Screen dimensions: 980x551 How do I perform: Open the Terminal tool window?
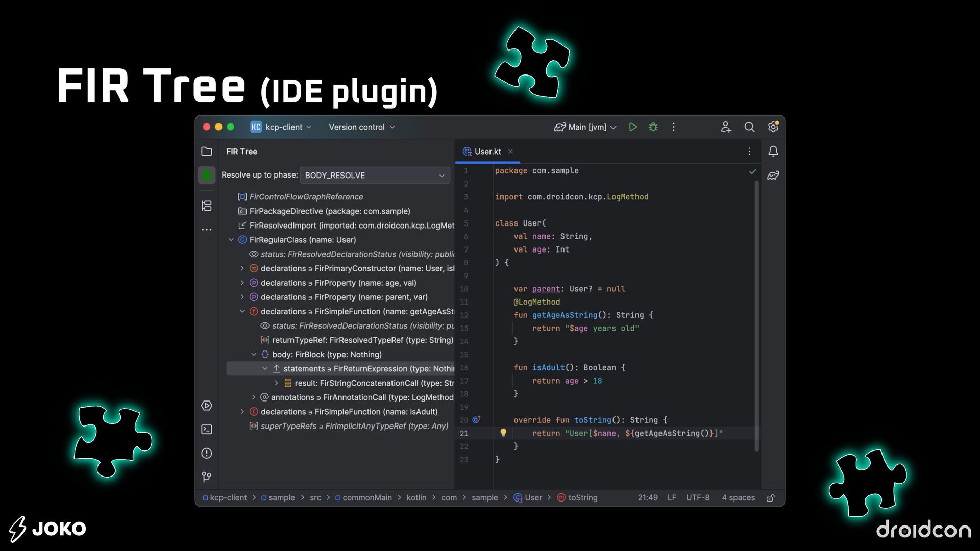pos(207,430)
